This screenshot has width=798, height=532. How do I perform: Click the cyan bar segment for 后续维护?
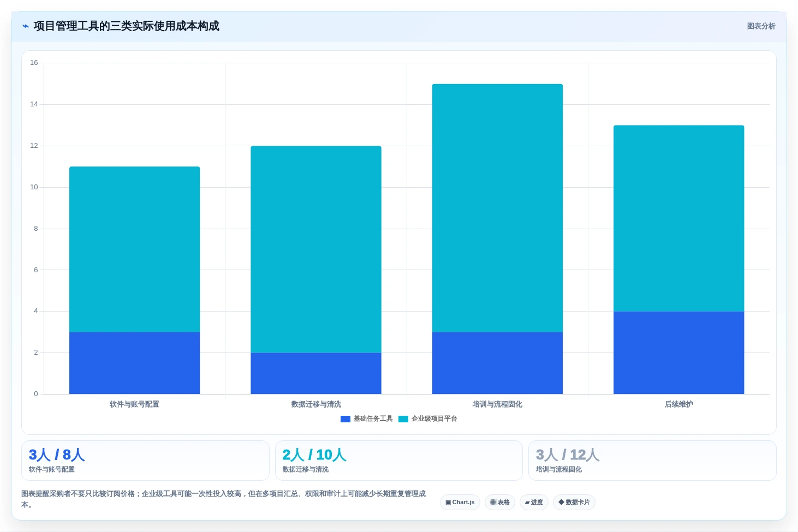679,218
